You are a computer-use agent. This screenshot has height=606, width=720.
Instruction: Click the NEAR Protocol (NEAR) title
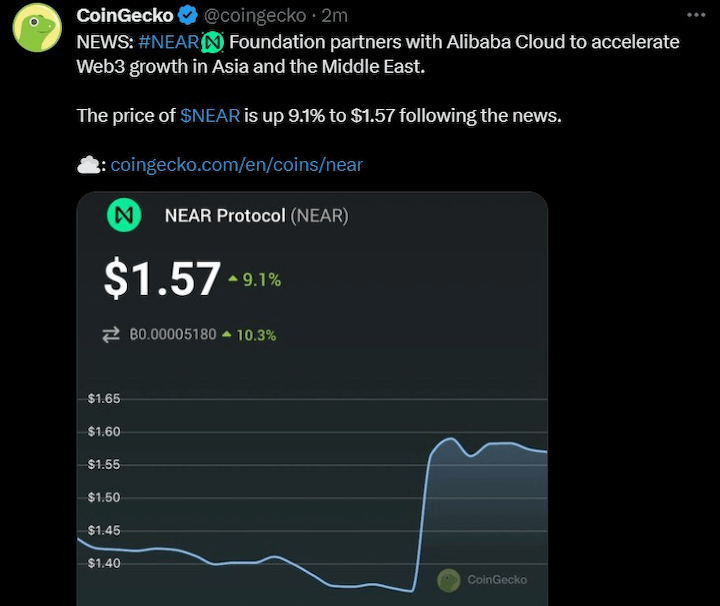click(256, 215)
